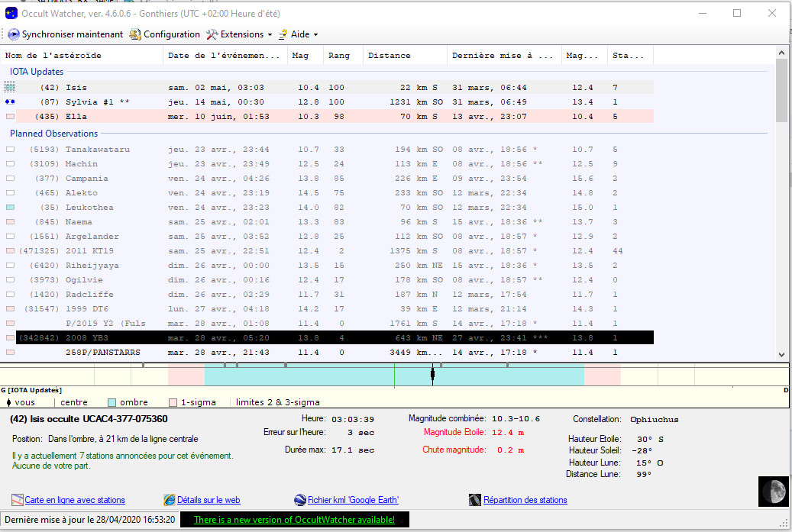Expand the Aide dropdown arrow
This screenshot has width=792, height=532.
pos(315,35)
